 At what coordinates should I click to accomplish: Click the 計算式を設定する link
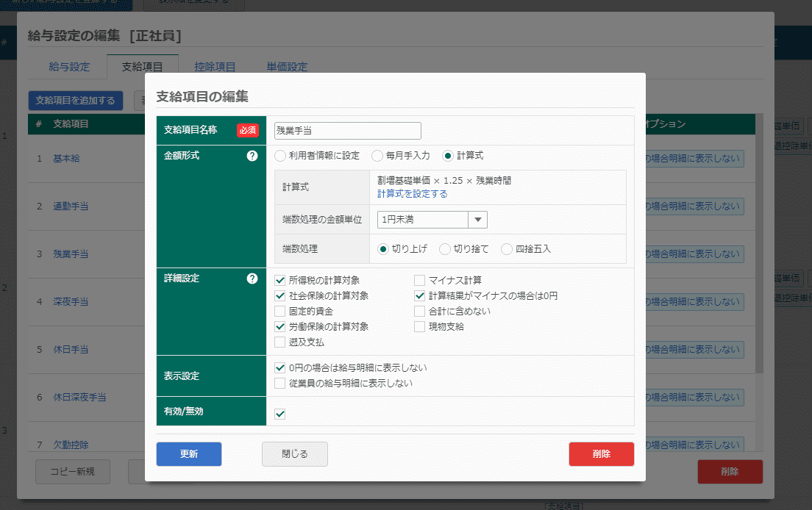coord(412,194)
